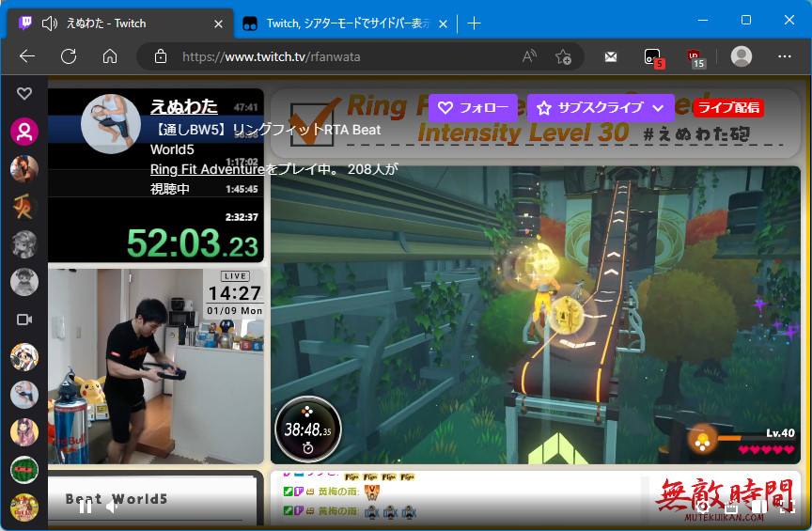Start Read Aloud from address bar
This screenshot has height=531, width=812.
529,56
